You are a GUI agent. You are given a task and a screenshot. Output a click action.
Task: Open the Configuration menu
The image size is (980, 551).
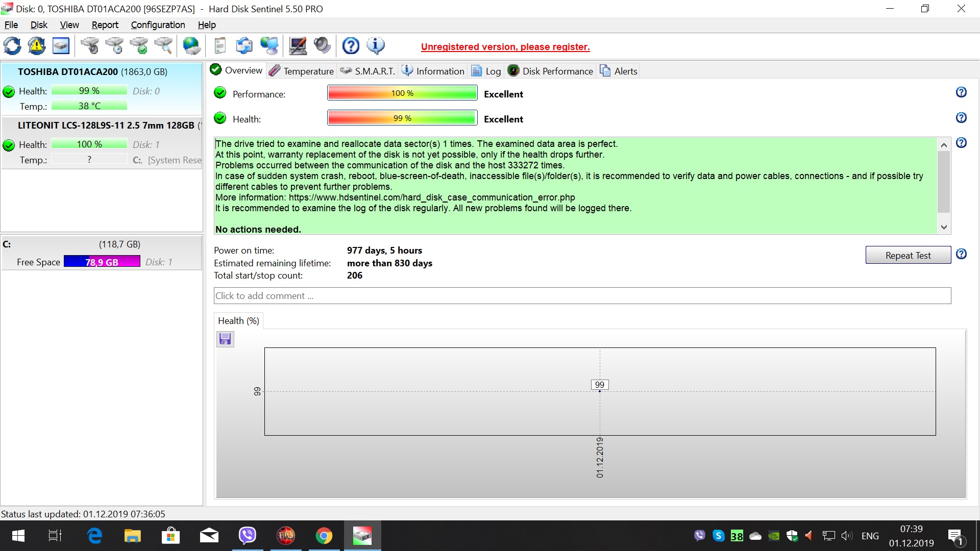158,25
